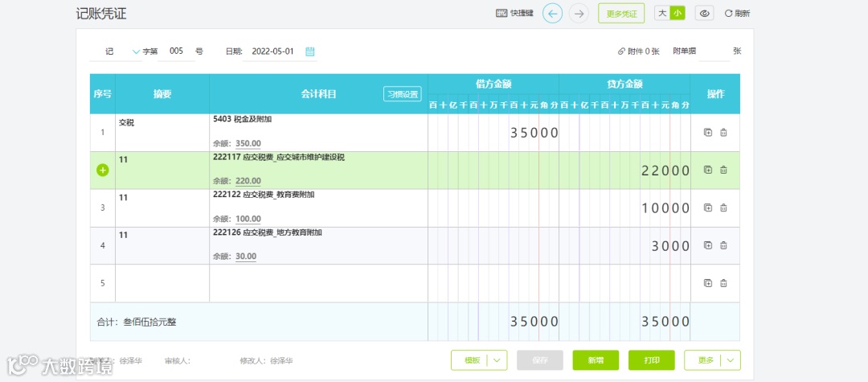Expand the 更多 dropdown arrow at bottom
The image size is (868, 382).
(x=730, y=360)
